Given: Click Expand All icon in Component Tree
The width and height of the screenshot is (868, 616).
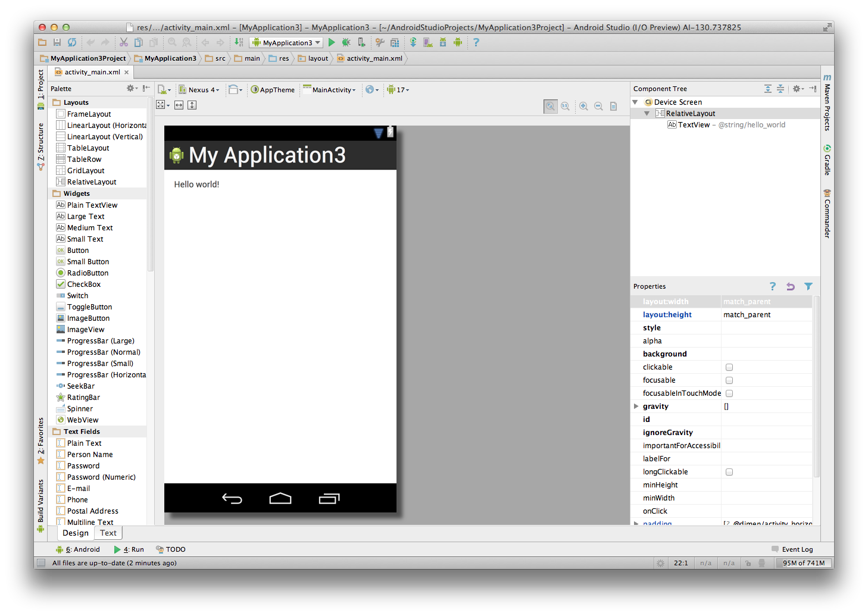Looking at the screenshot, I should tap(768, 89).
